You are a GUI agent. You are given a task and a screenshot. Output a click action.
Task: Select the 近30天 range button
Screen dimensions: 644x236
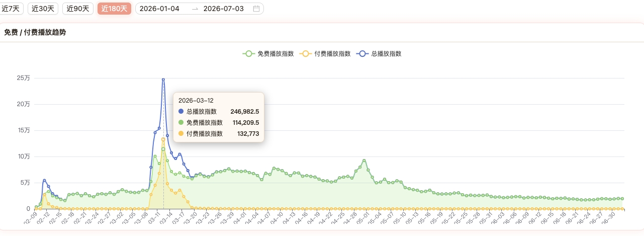(x=43, y=9)
